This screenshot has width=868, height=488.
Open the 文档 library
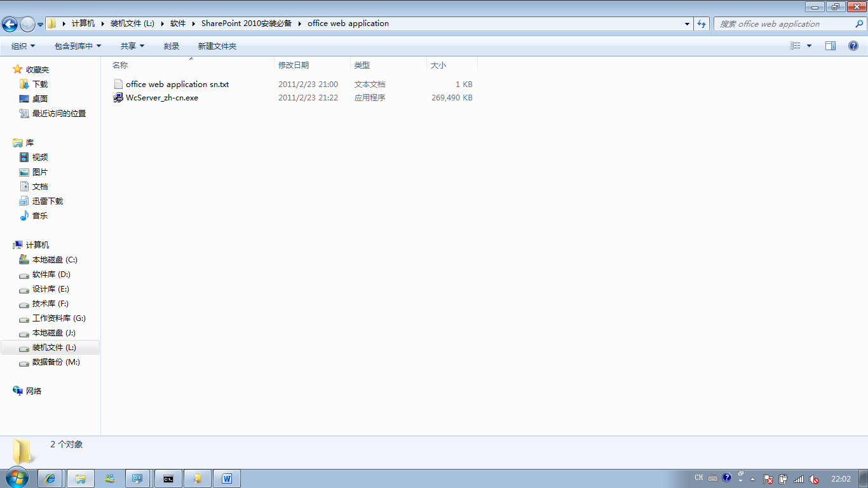(x=40, y=186)
